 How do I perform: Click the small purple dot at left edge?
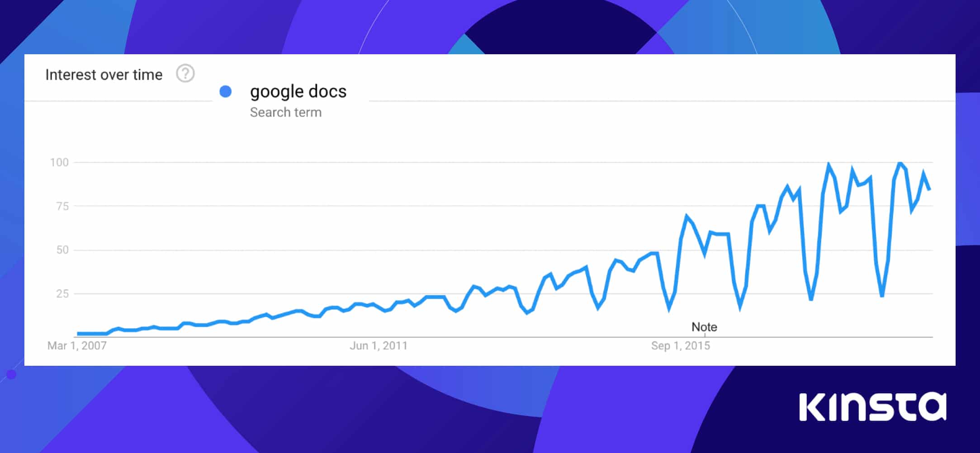pyautogui.click(x=11, y=374)
